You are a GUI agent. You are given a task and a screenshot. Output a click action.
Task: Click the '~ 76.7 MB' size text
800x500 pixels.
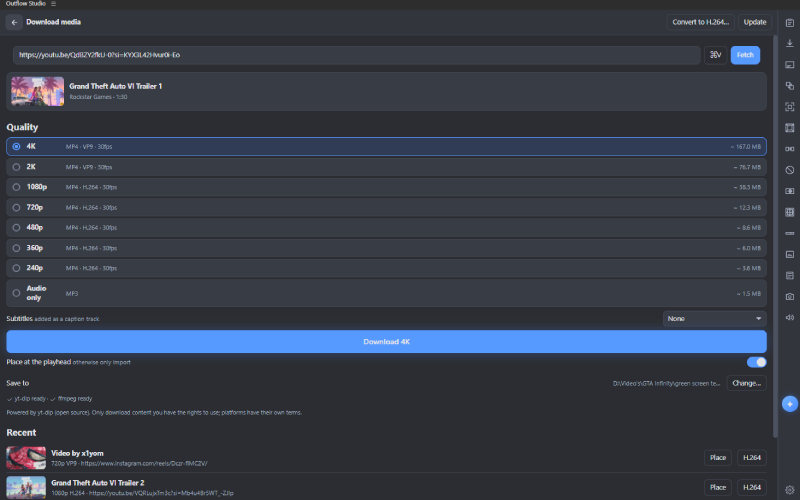(747, 167)
